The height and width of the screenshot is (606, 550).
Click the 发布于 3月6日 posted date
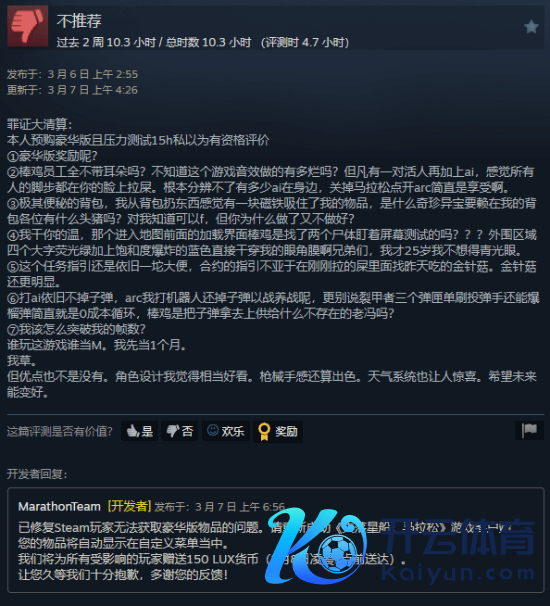pos(72,74)
